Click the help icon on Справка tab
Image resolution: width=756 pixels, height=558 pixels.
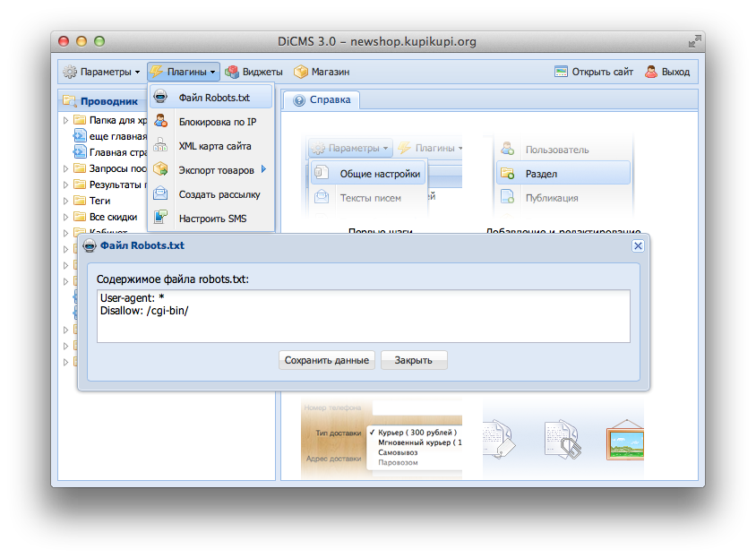(x=299, y=100)
